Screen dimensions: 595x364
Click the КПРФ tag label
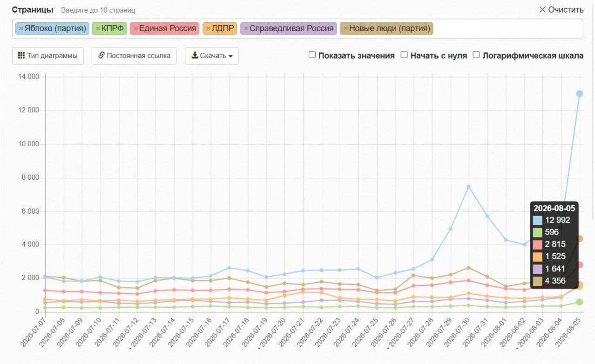pos(113,28)
